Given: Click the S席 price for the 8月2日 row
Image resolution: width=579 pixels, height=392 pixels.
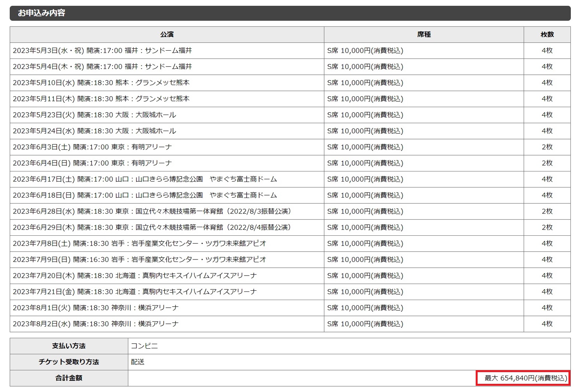Looking at the screenshot, I should click(365, 324).
